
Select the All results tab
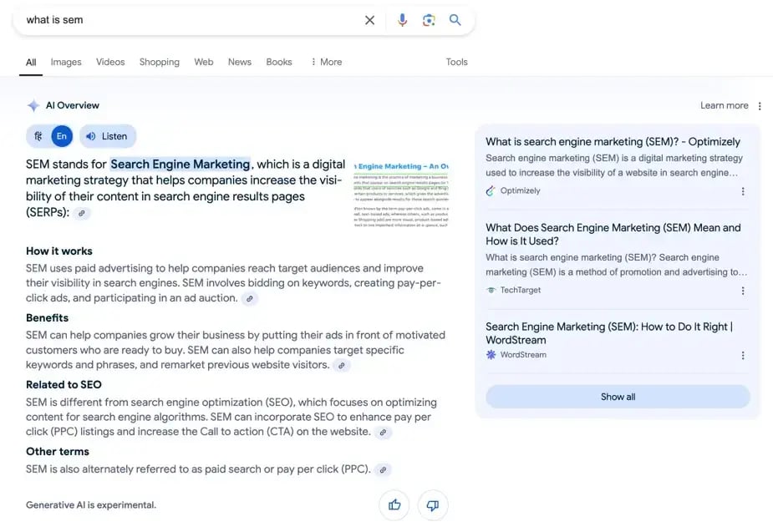[x=31, y=62]
